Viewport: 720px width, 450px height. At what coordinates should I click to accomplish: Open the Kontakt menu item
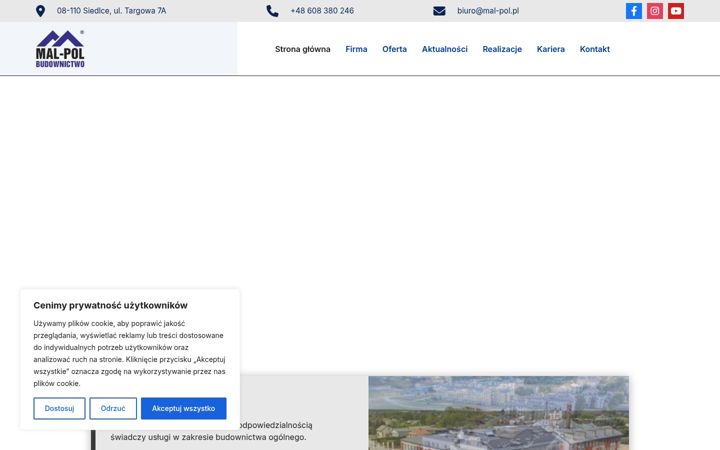pos(595,49)
